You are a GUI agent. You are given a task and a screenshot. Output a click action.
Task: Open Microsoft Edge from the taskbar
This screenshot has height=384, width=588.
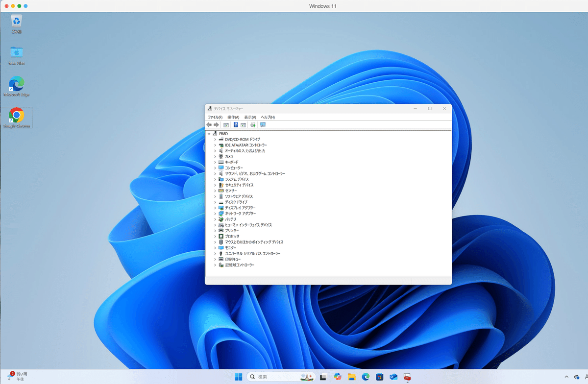pyautogui.click(x=366, y=377)
